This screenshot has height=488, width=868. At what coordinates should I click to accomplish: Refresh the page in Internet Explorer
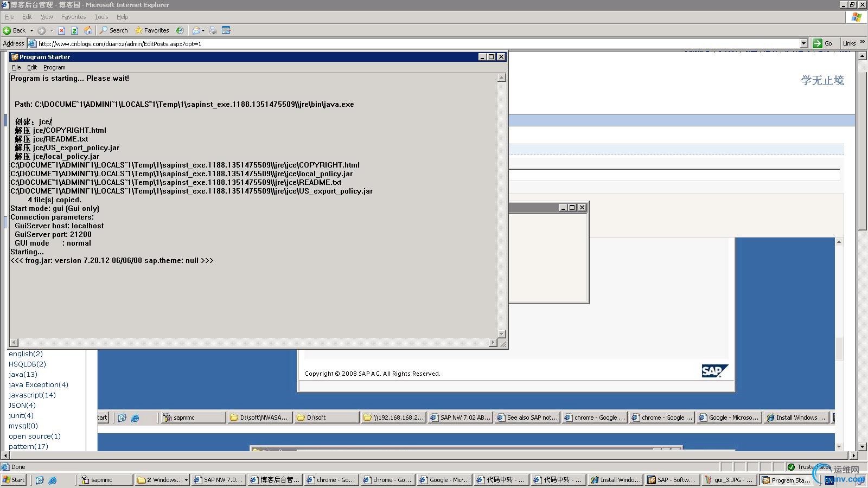[x=74, y=30]
